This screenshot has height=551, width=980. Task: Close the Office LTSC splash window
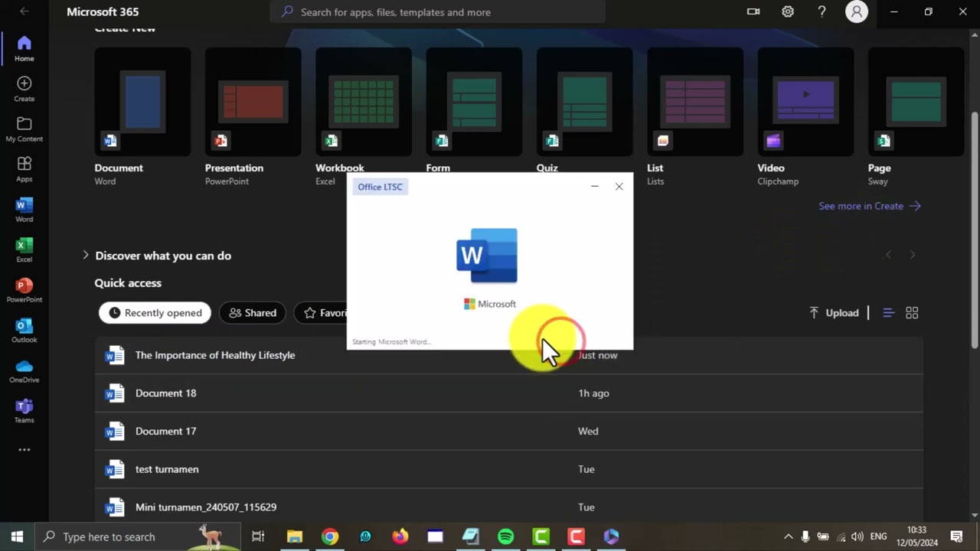[619, 186]
